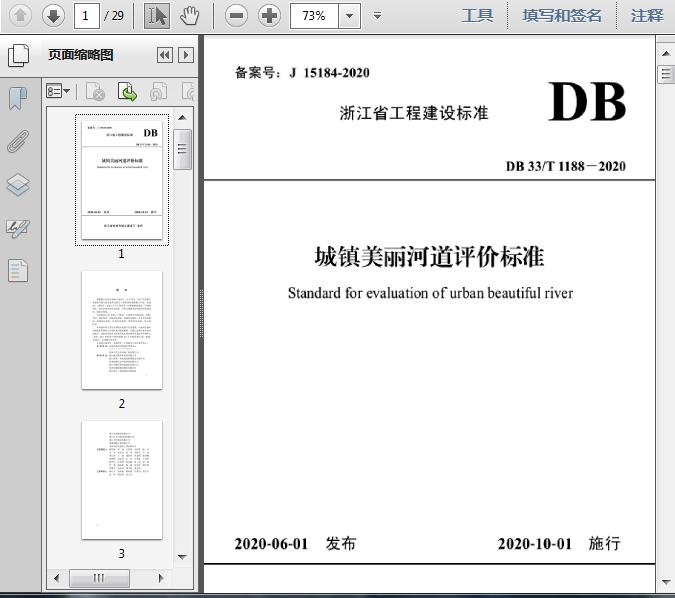
Task: Open the 填写和签名 pane
Action: pos(562,16)
